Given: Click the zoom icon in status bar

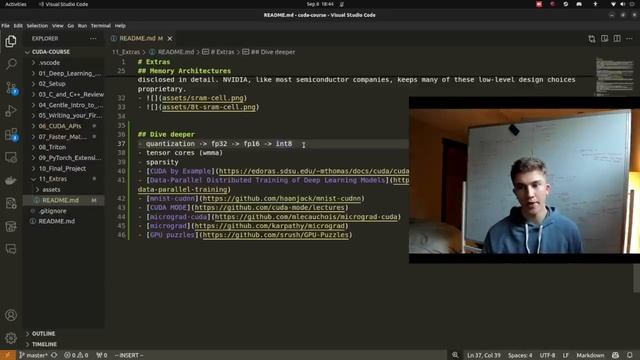Looking at the screenshot, I should (x=455, y=355).
